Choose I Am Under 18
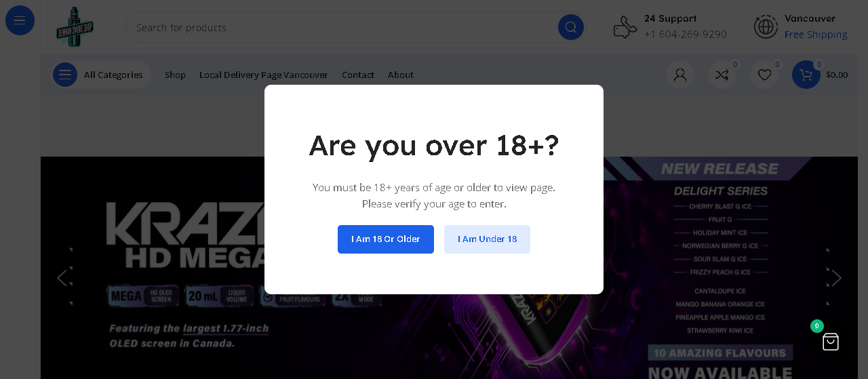 (487, 239)
